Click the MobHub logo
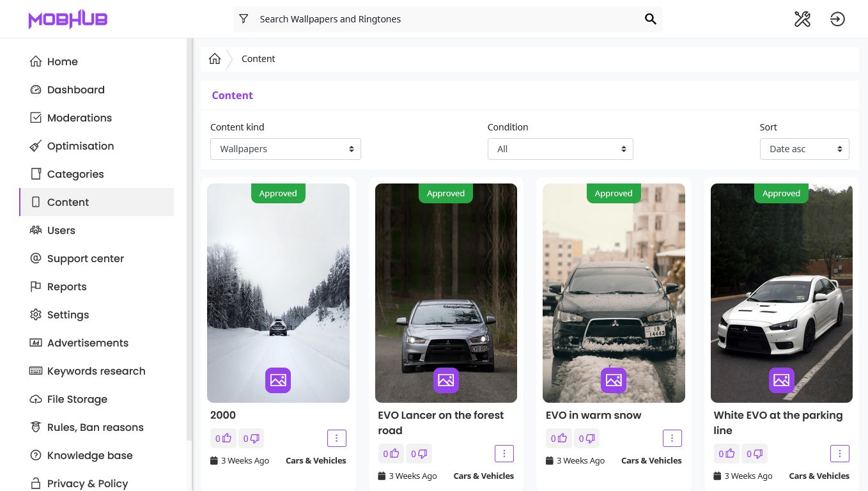 [x=68, y=20]
